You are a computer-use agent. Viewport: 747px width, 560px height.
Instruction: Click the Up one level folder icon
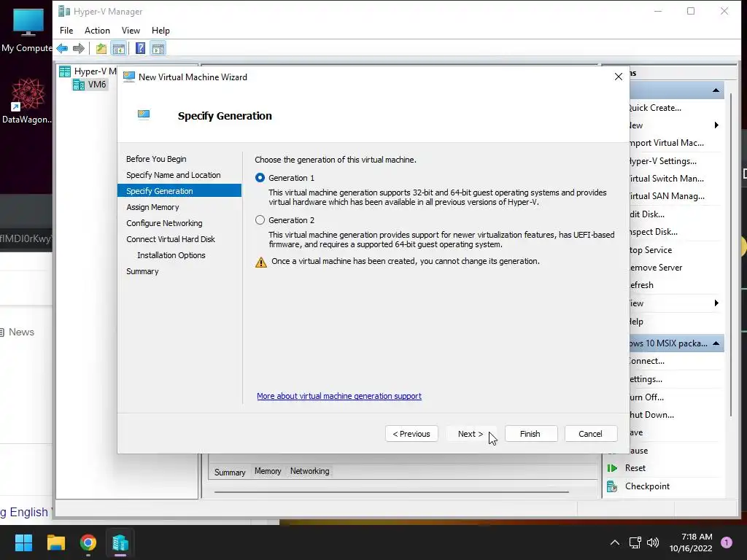click(x=101, y=48)
